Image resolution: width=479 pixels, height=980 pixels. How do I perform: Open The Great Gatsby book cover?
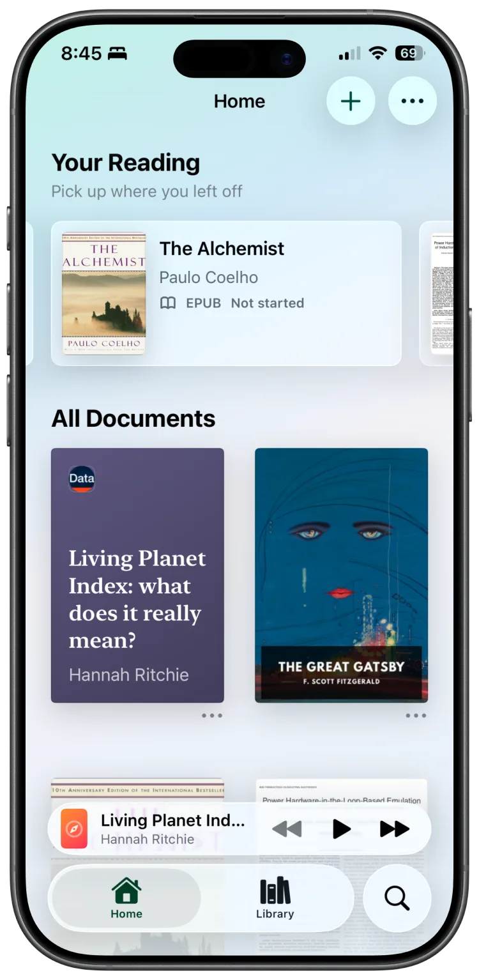(341, 575)
